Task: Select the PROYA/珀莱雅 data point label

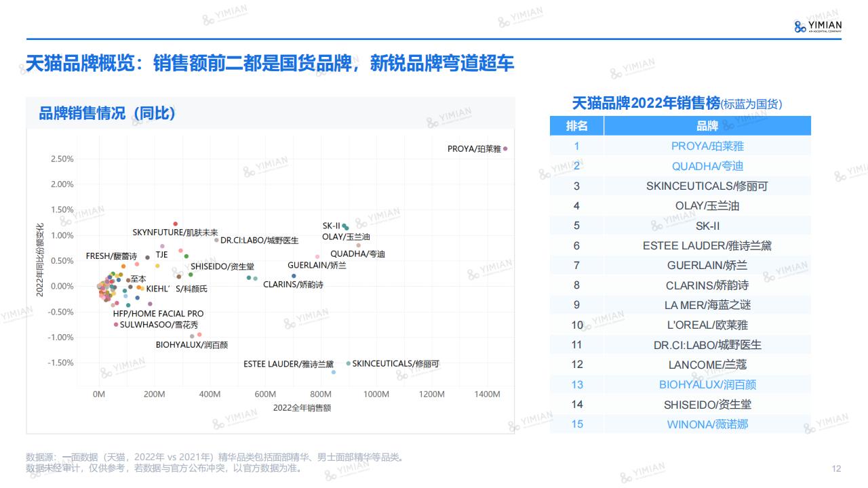Action: (474, 148)
